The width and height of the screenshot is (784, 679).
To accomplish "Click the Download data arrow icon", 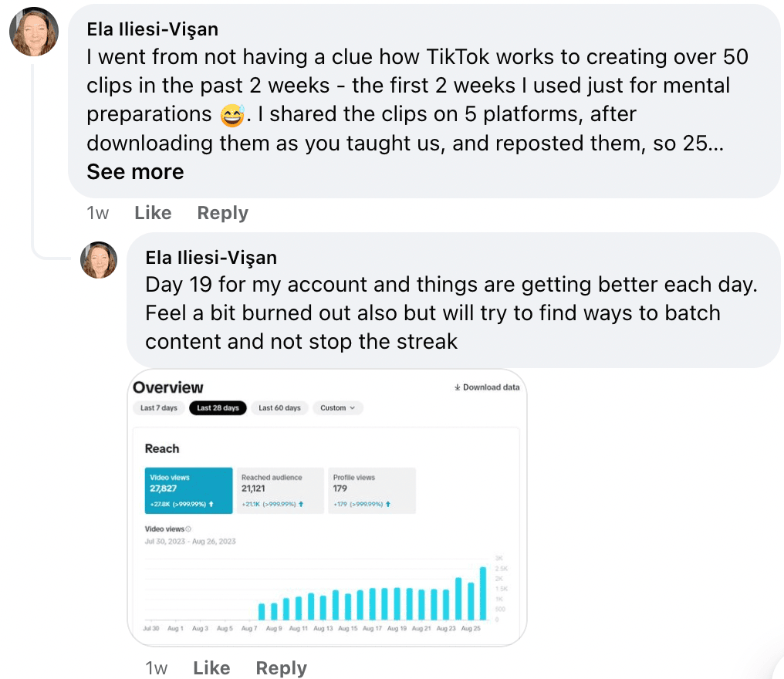I will coord(457,387).
